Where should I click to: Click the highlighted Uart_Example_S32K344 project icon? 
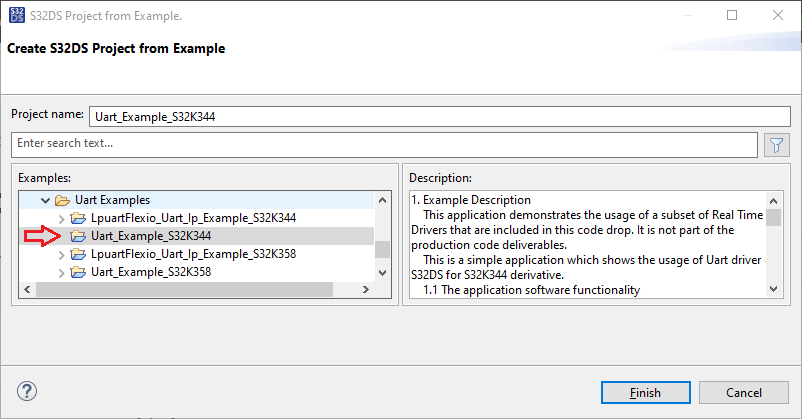coord(79,236)
